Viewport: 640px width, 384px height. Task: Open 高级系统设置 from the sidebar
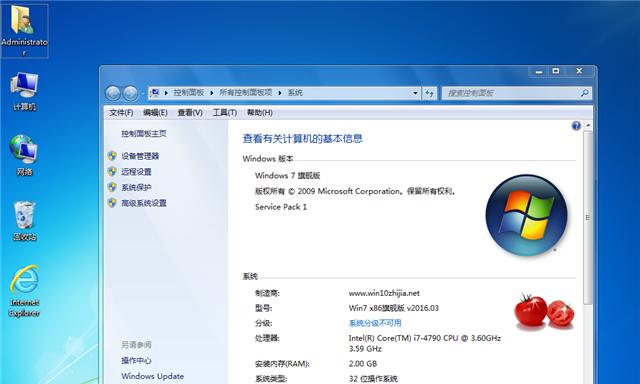point(144,203)
